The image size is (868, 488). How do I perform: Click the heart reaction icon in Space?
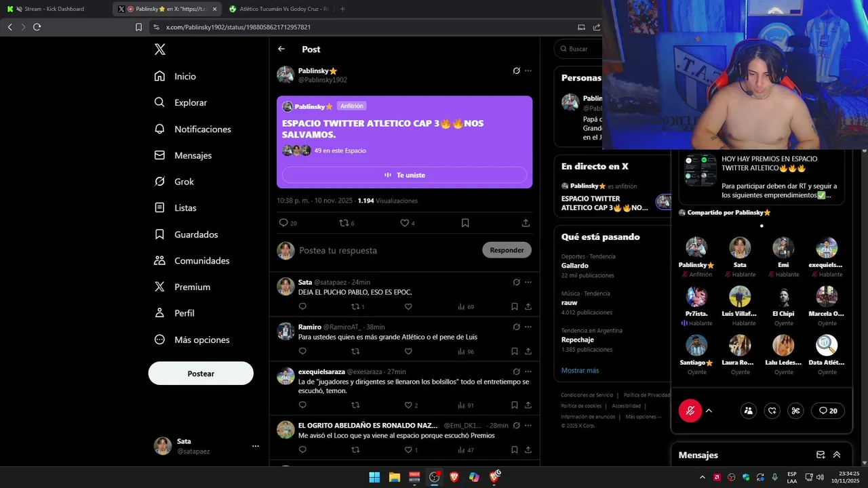pyautogui.click(x=772, y=411)
